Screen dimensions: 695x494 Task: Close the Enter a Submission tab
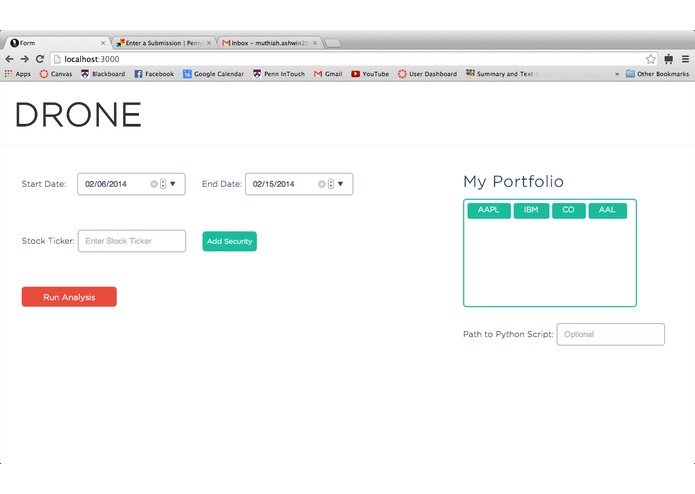click(209, 43)
